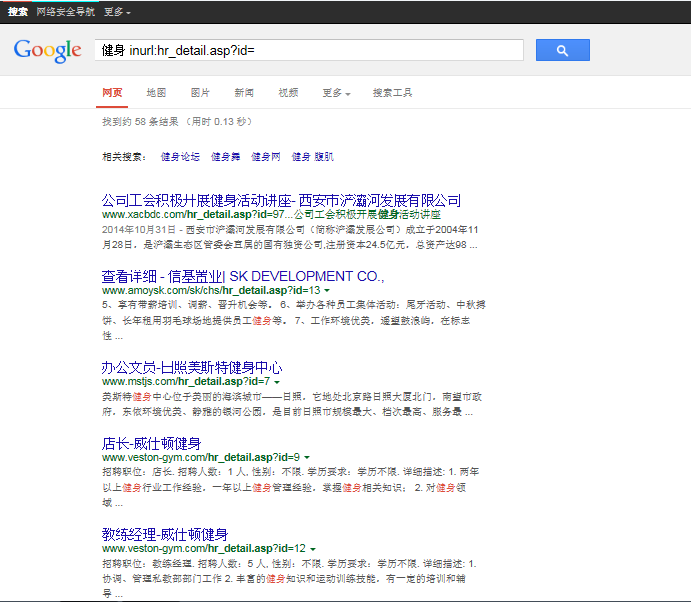Click related search 健身舞
The height and width of the screenshot is (602, 691).
pos(225,156)
